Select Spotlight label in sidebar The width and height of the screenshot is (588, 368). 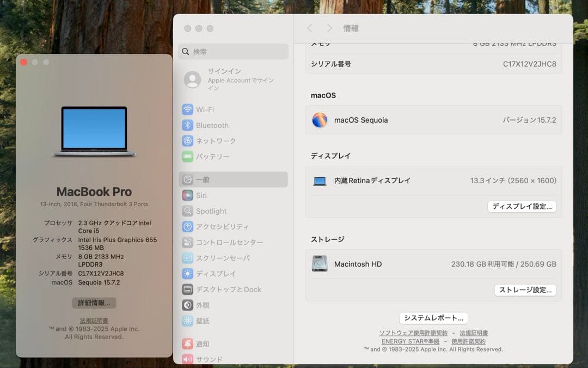(211, 212)
